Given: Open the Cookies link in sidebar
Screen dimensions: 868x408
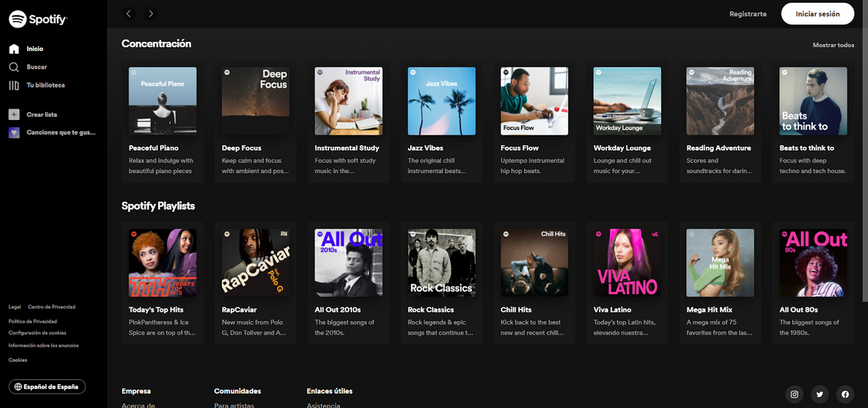Looking at the screenshot, I should [18, 360].
